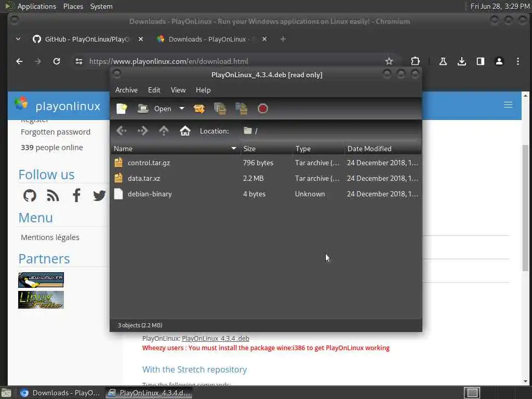The width and height of the screenshot is (532, 399).
Task: Click Forgotten password link on website
Action: pyautogui.click(x=56, y=132)
